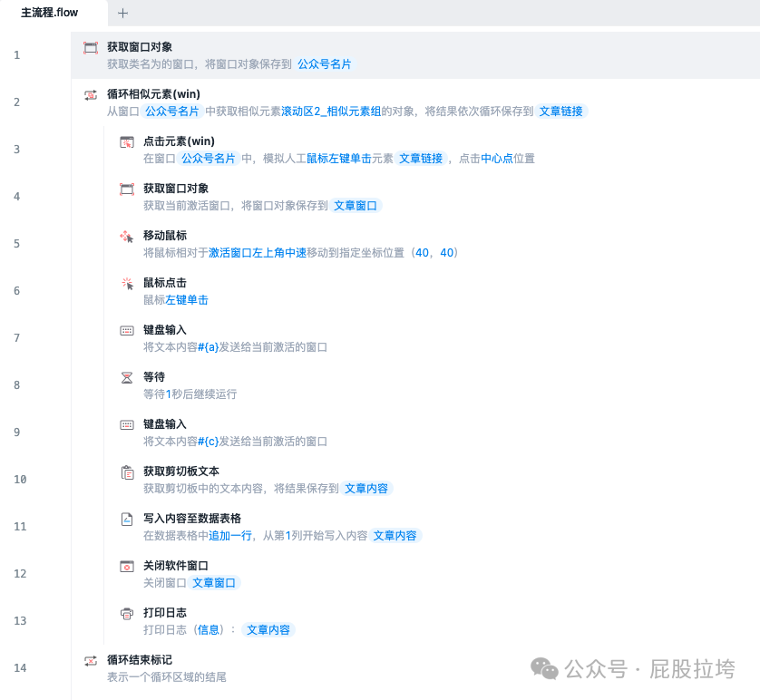The height and width of the screenshot is (700, 760).
Task: Click the 追加一行 option in row 11
Action: (230, 536)
